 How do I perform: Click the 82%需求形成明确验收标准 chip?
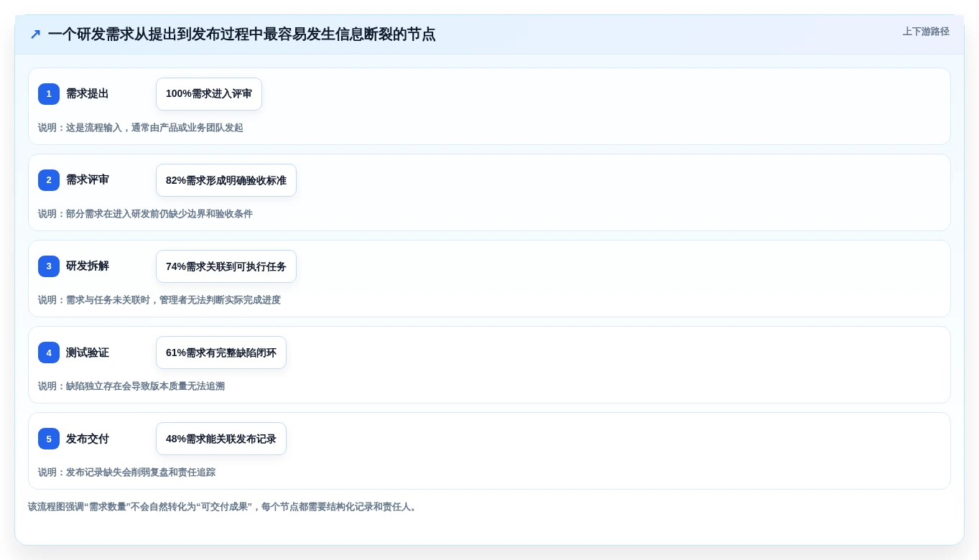[226, 180]
